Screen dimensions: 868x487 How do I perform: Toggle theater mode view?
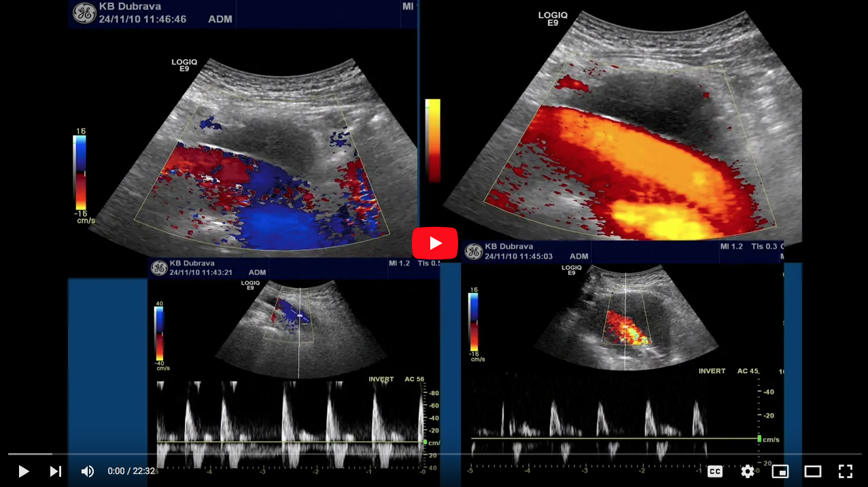pos(812,471)
